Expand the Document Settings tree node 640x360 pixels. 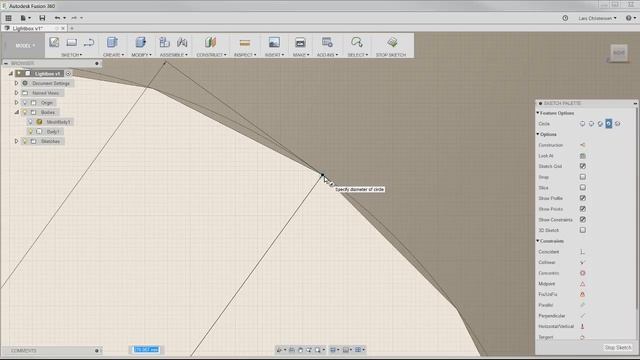[16, 83]
